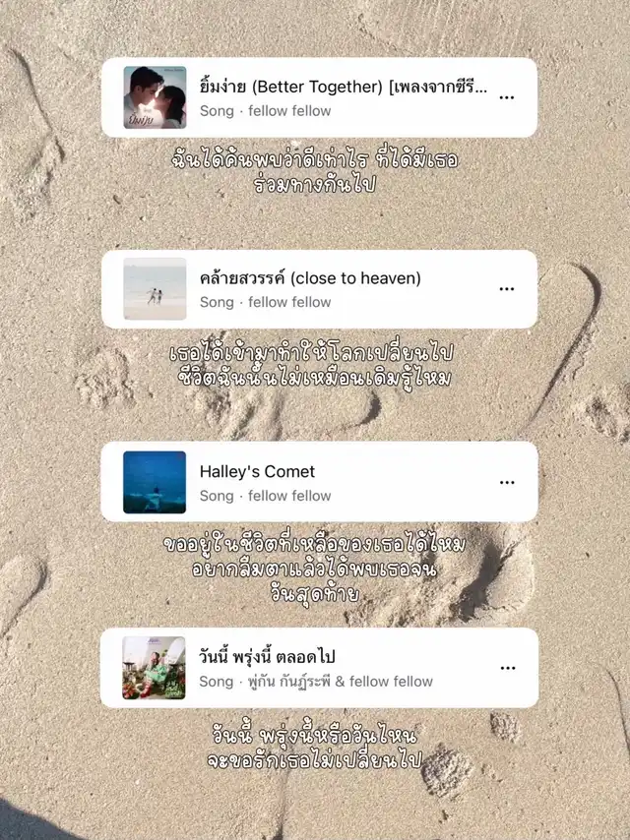Open more options for คล้ายสวรรค์ (close to heaven)

[507, 289]
